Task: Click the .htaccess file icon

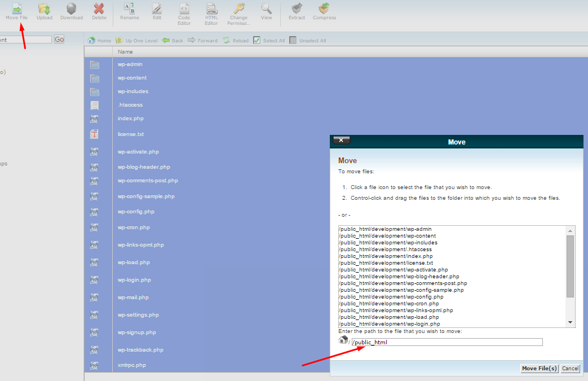Action: 95,105
